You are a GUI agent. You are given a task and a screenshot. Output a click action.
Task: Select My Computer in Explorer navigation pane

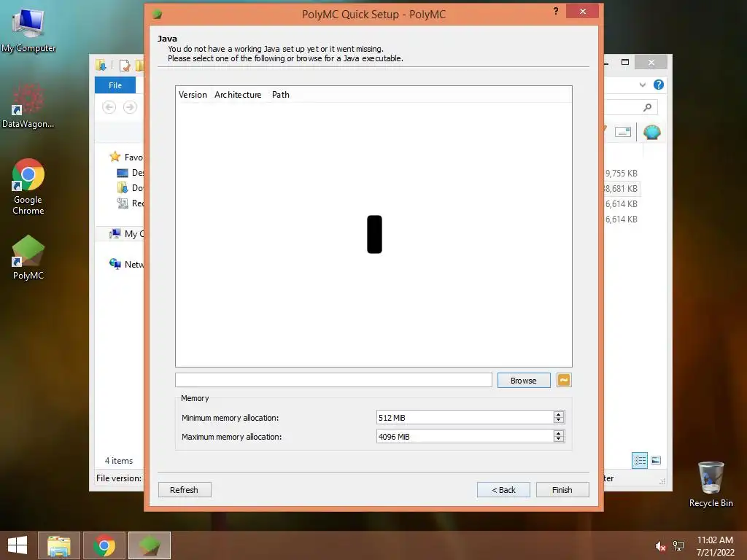pyautogui.click(x=127, y=234)
